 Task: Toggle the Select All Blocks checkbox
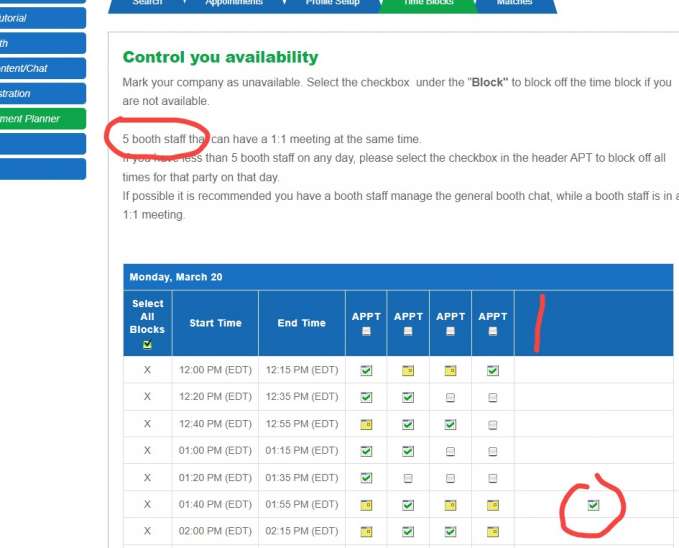coord(147,344)
